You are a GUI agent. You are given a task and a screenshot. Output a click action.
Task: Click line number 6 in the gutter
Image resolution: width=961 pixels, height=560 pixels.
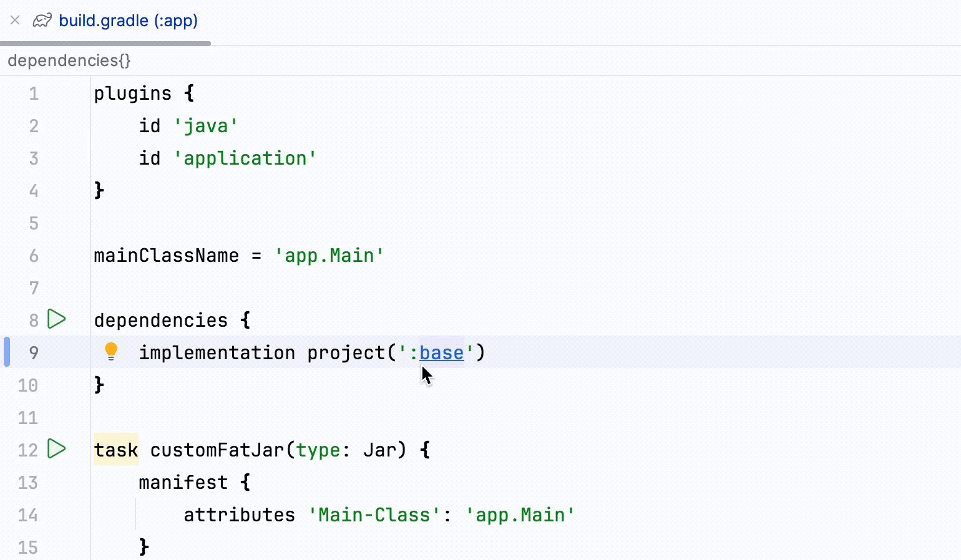(x=34, y=256)
